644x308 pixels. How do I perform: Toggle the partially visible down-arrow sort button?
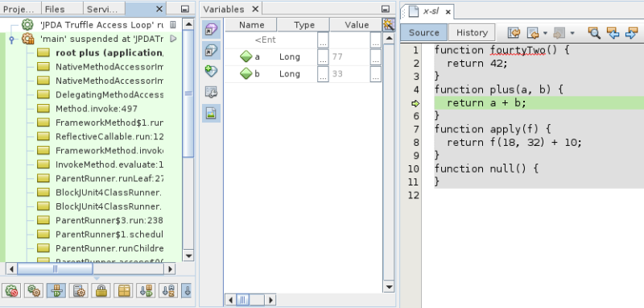pyautogui.click(x=187, y=291)
